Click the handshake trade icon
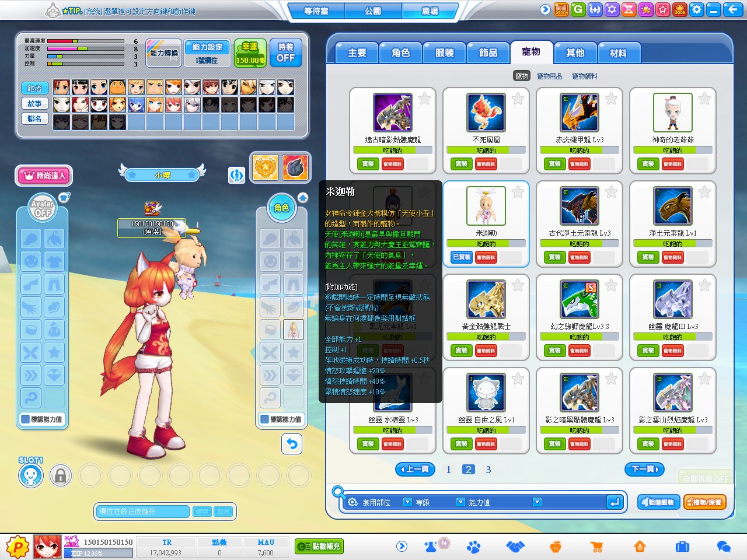The image size is (747, 560). pos(515,547)
